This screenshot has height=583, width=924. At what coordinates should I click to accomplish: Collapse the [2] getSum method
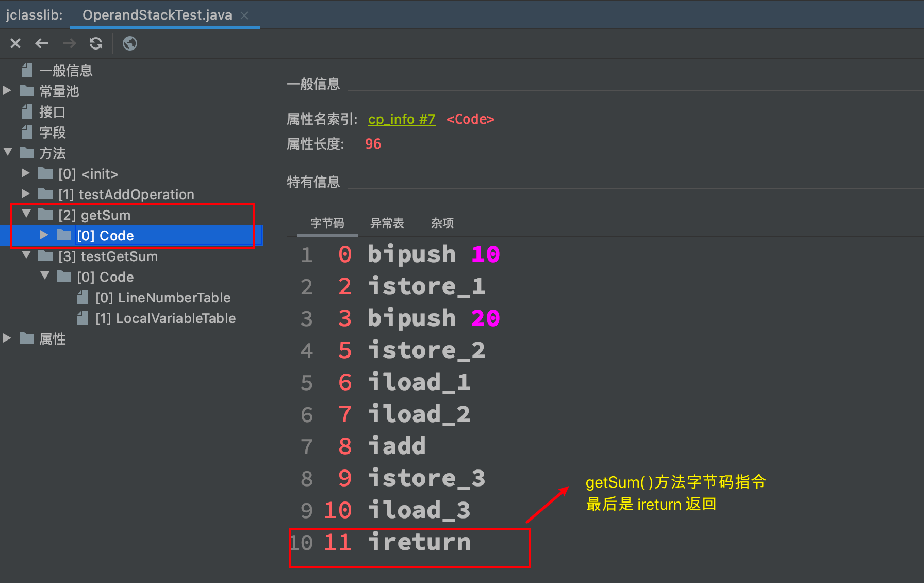point(26,214)
